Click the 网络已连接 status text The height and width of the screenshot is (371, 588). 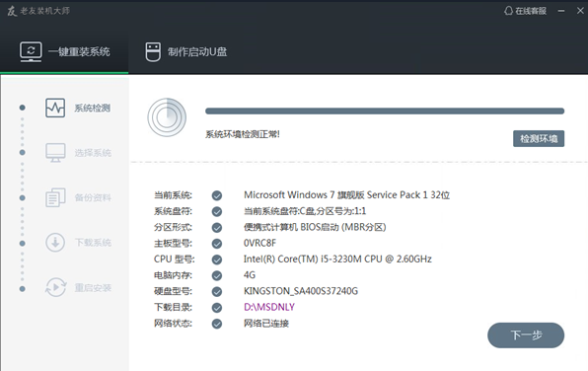click(266, 324)
